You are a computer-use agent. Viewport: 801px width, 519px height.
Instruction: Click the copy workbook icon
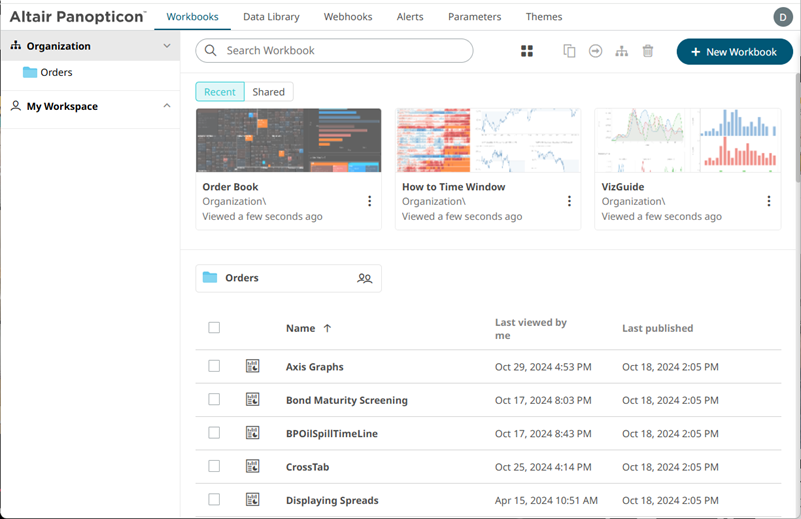(x=569, y=51)
